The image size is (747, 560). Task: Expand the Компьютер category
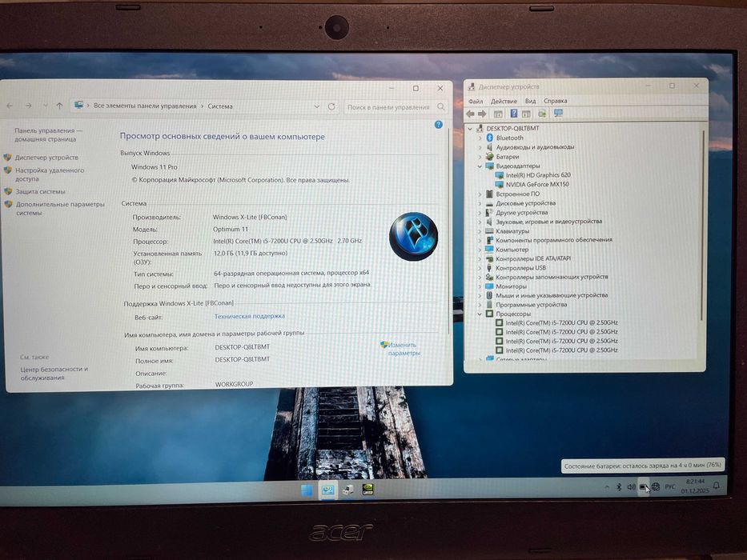coord(480,250)
